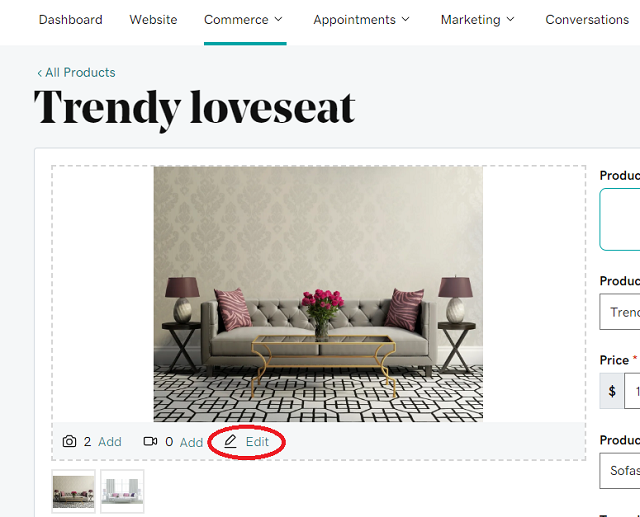Expand the Commerce dropdown arrow
This screenshot has height=517, width=640.
(x=278, y=19)
